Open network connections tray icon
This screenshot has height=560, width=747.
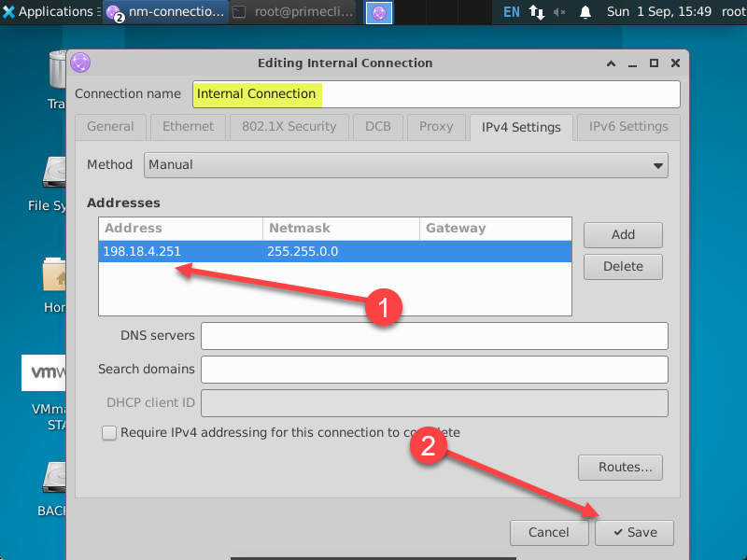pos(536,12)
